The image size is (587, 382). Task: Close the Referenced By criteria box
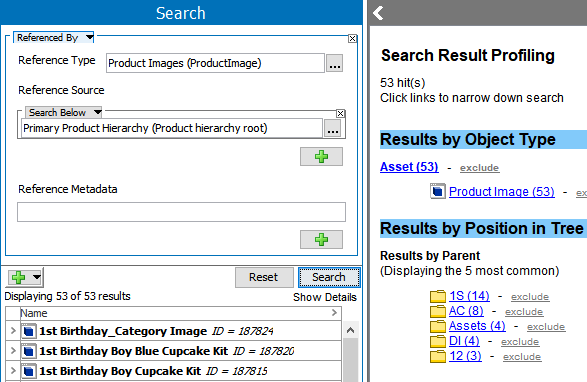(352, 38)
